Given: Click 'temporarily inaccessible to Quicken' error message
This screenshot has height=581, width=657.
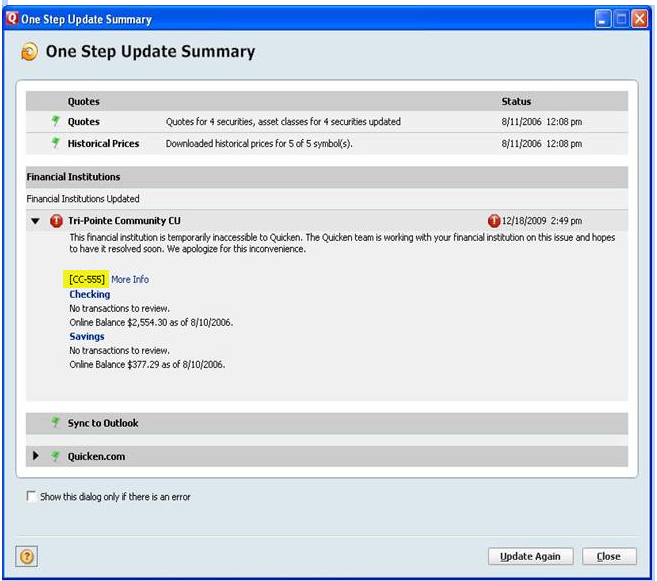Looking at the screenshot, I should click(x=342, y=243).
